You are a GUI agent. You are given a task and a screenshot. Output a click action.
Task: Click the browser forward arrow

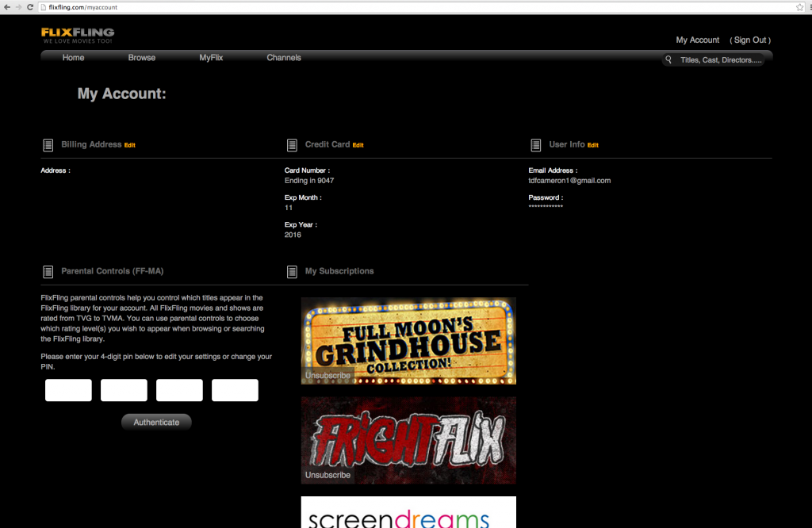[19, 7]
